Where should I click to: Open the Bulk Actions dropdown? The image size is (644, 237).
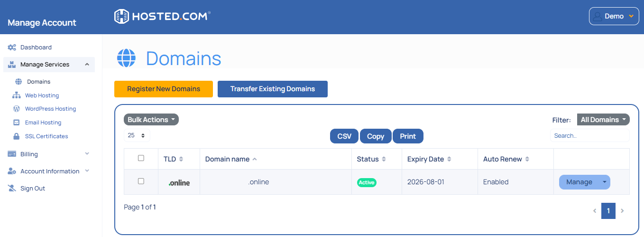click(151, 120)
